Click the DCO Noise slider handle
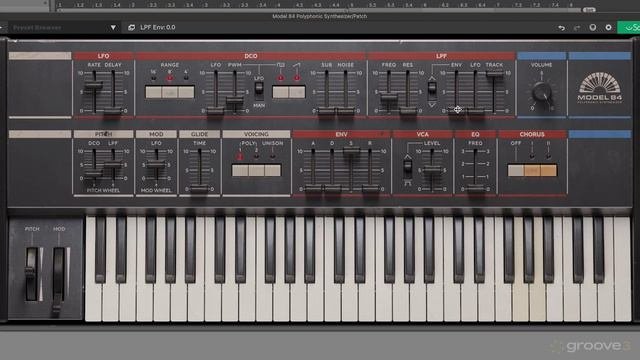The image size is (640, 360). pyautogui.click(x=346, y=111)
